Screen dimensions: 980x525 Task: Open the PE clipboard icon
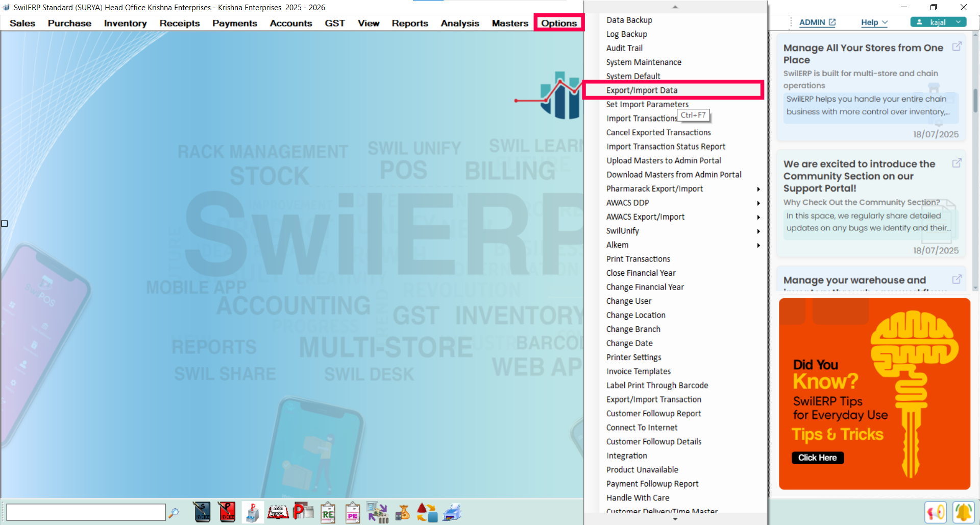coord(353,512)
